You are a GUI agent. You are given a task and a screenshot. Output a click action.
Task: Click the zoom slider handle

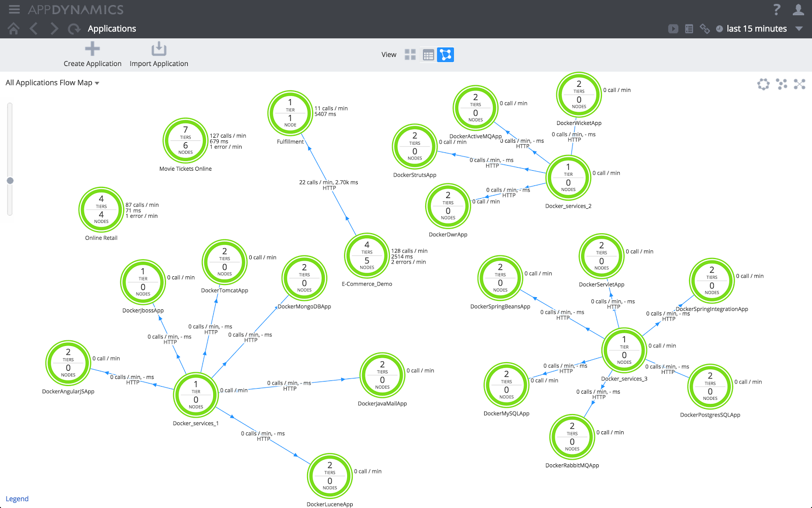[x=10, y=180]
